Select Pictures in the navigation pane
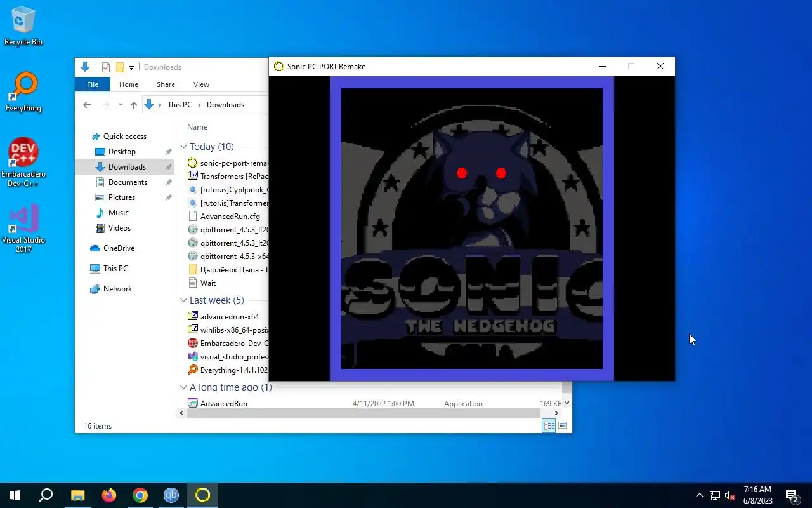The image size is (812, 508). [121, 197]
